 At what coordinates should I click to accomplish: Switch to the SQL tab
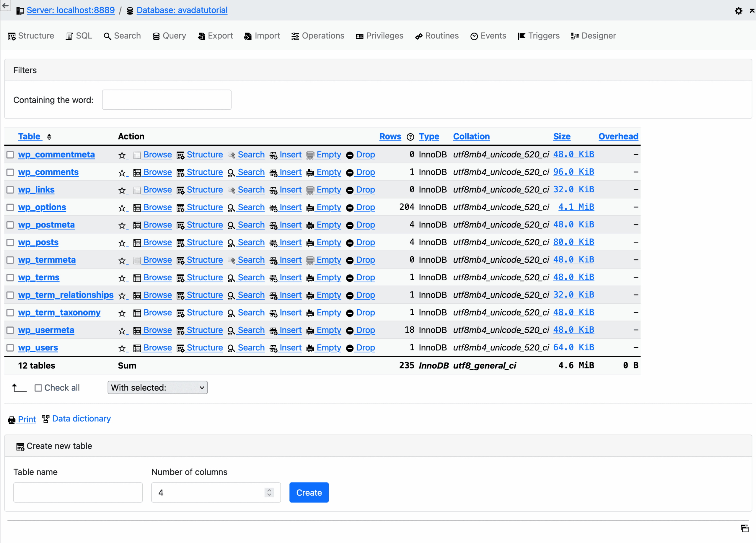[x=79, y=36]
